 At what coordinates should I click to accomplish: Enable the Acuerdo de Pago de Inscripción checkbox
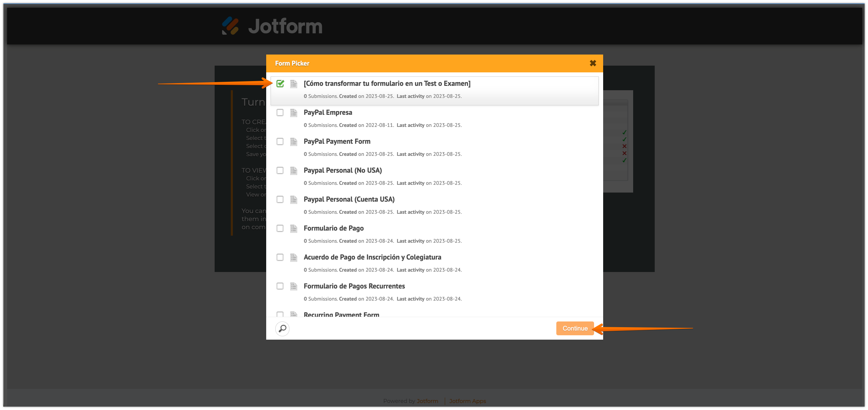[280, 257]
